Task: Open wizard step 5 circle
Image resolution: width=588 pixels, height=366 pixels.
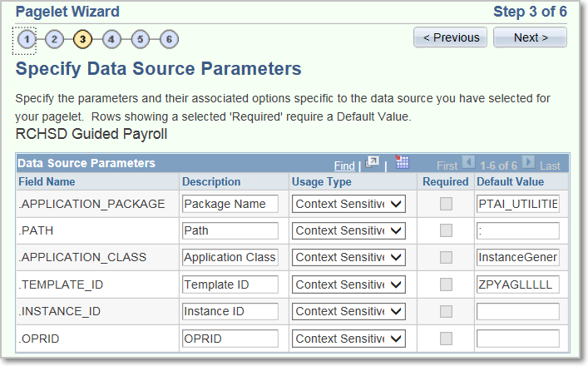Action: point(140,39)
